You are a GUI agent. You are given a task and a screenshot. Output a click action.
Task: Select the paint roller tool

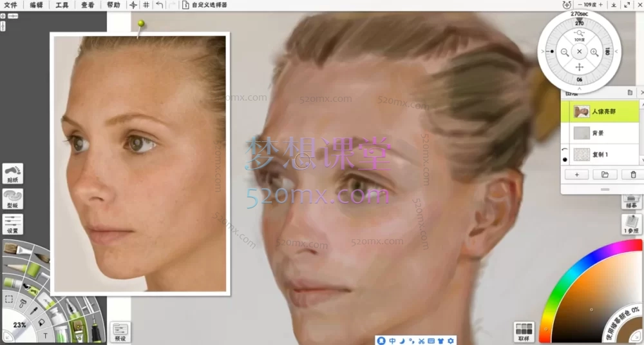tap(22, 305)
